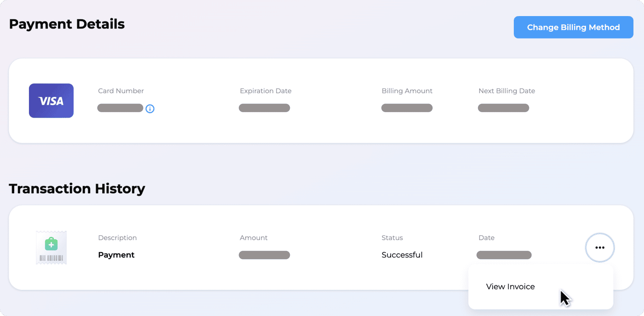Click the Card Number label
This screenshot has height=316, width=644.
121,91
